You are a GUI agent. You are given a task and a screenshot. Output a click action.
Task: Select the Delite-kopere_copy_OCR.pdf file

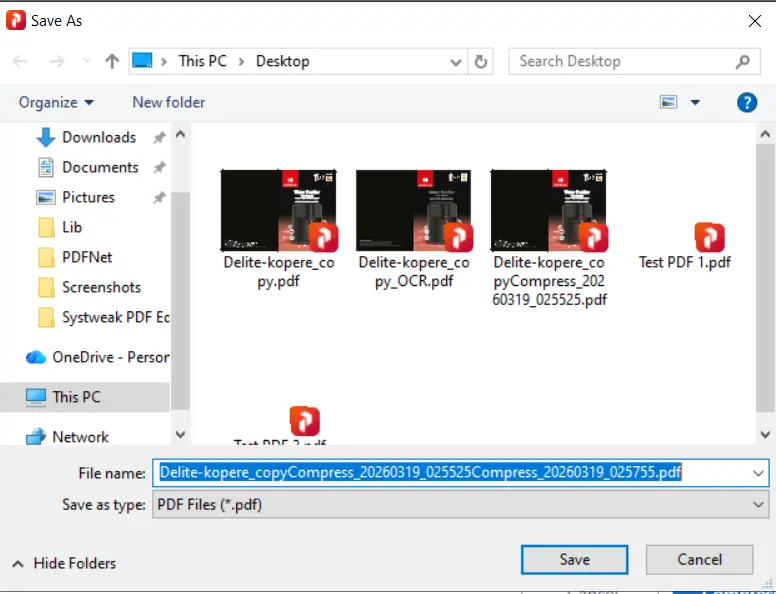(x=413, y=211)
